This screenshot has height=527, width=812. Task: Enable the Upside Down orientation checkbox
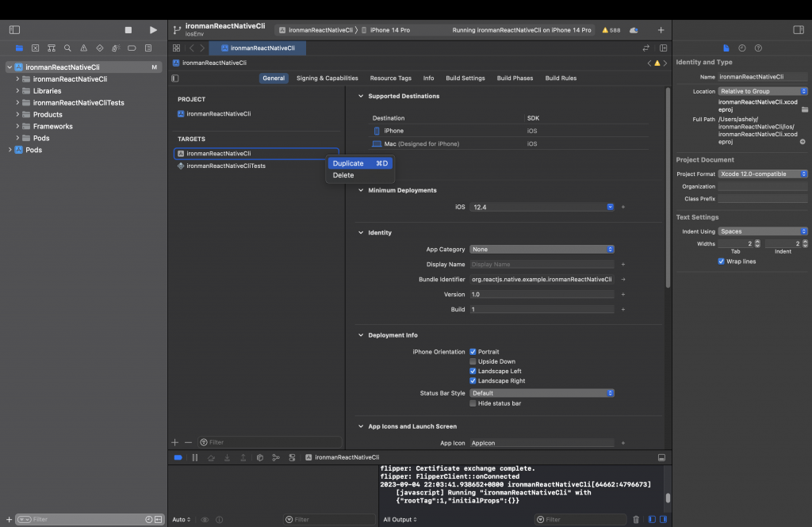click(x=473, y=361)
